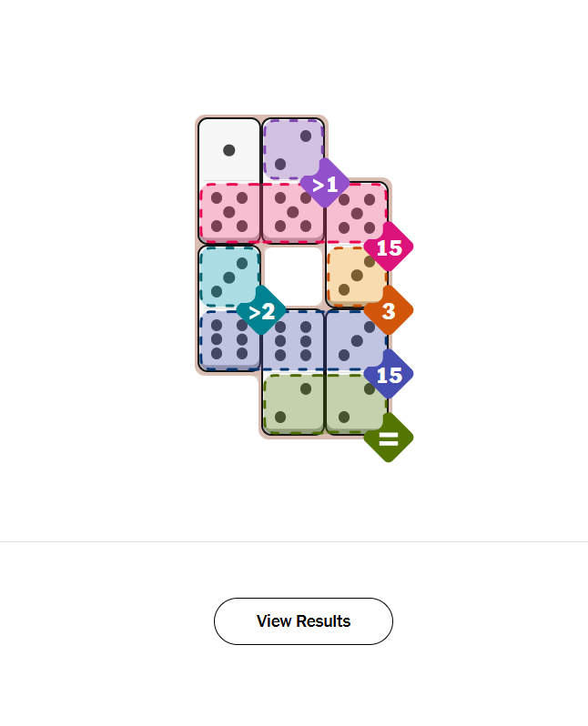
Task: Click the purple ">1" constraint badge
Action: [x=325, y=184]
